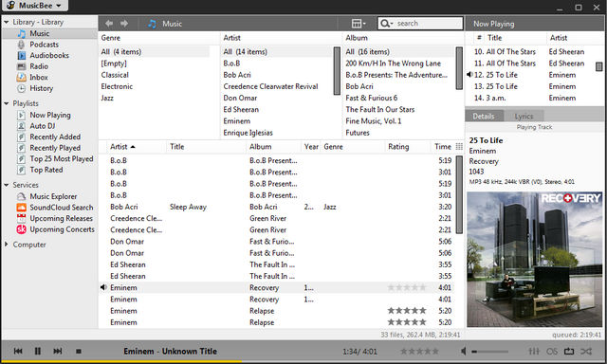Open Upcoming Releases service
This screenshot has height=364, width=607.
click(61, 219)
